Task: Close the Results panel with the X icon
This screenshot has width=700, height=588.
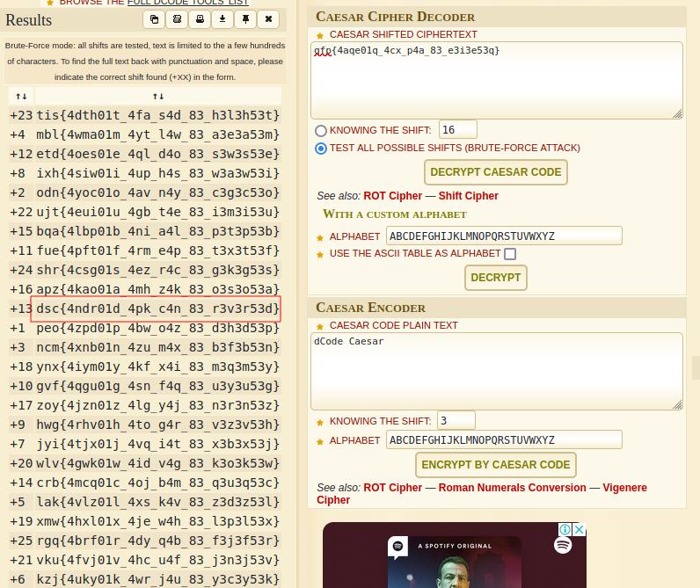Action: point(268,19)
